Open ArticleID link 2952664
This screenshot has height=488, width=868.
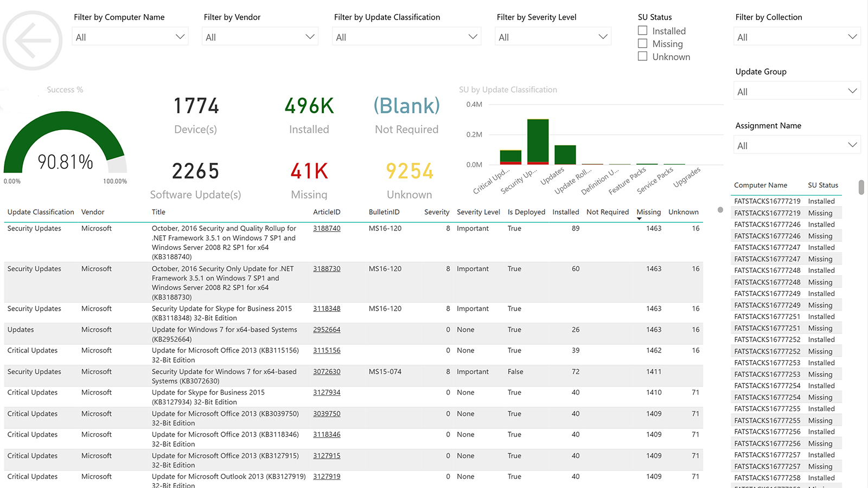(x=327, y=330)
